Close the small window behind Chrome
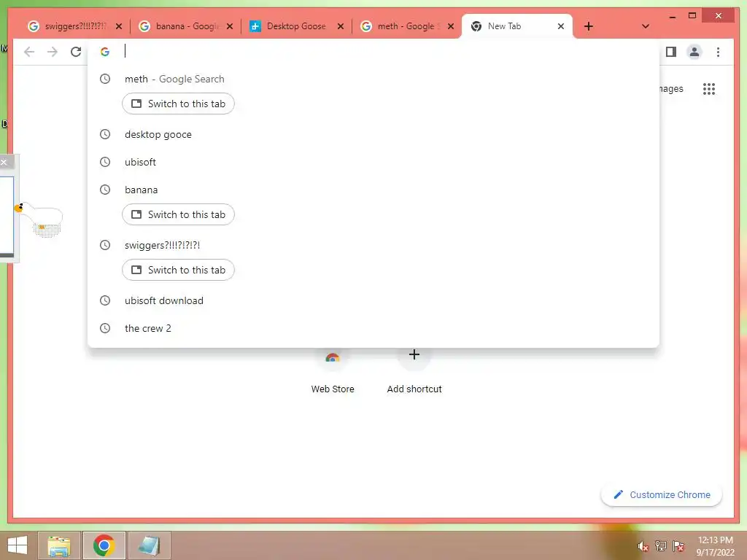Viewport: 747px width, 560px height. (4, 163)
